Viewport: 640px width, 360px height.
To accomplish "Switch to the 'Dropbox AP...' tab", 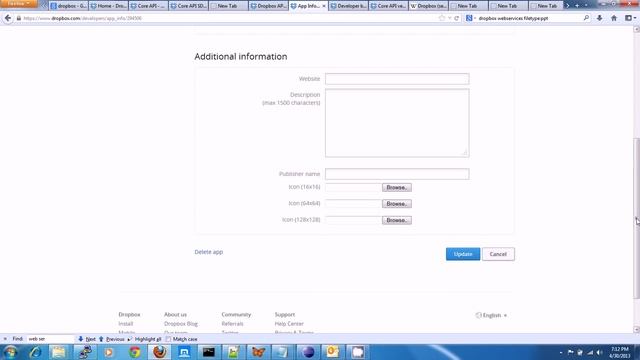I will [x=268, y=6].
